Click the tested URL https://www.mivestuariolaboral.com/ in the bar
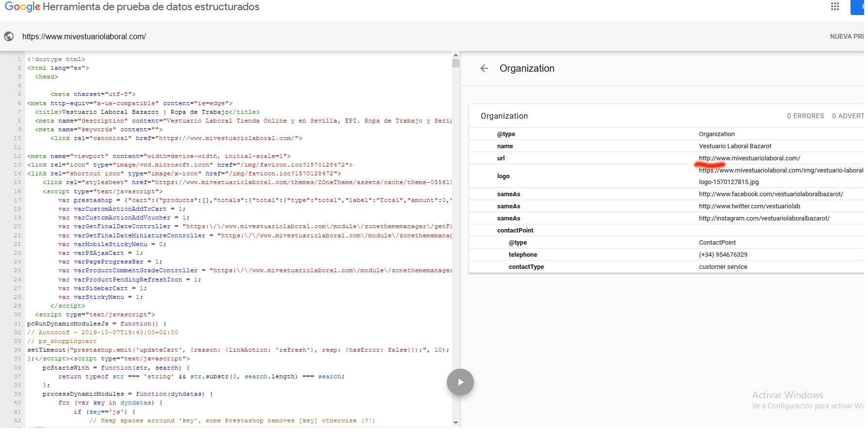 (84, 36)
